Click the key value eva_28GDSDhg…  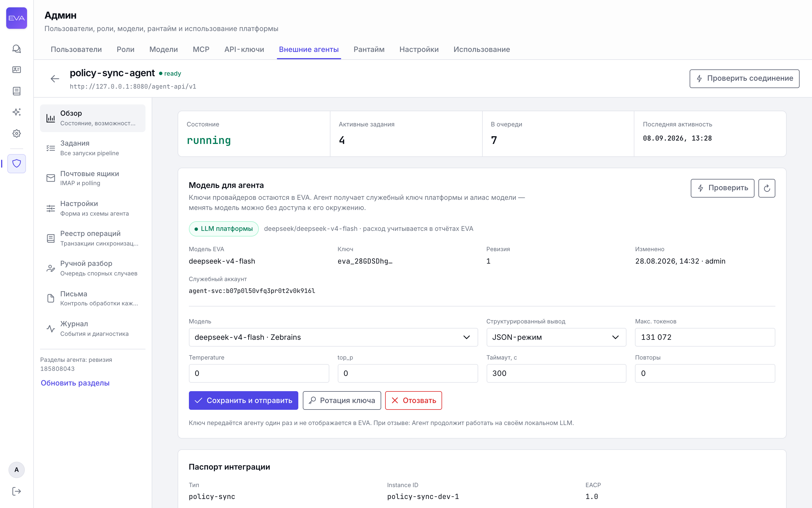click(365, 261)
